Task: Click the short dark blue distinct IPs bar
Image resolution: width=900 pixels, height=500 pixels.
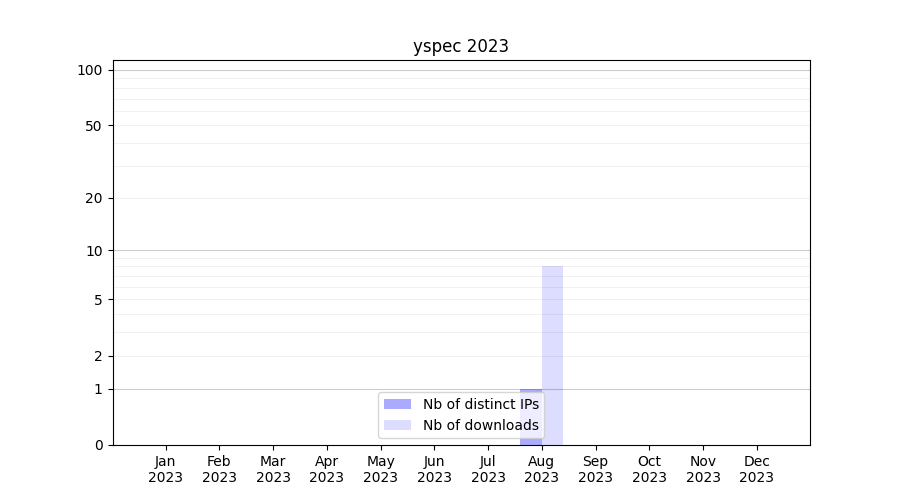Action: pos(530,440)
